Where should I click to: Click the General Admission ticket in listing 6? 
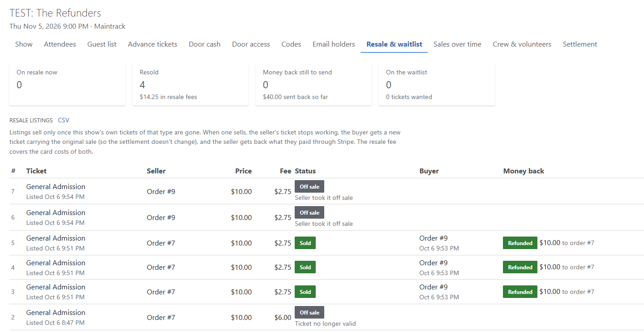(x=56, y=213)
